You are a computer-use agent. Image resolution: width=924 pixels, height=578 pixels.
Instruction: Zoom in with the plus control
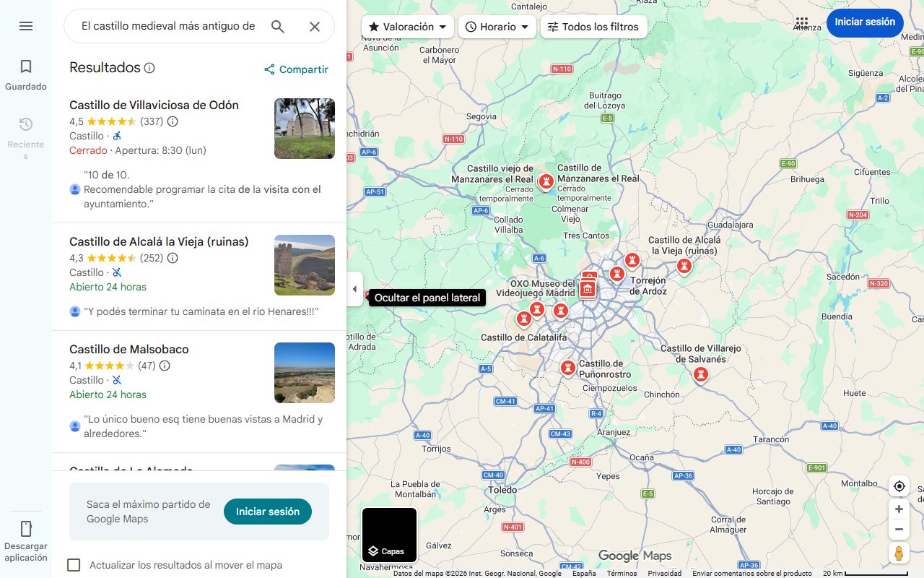(899, 509)
